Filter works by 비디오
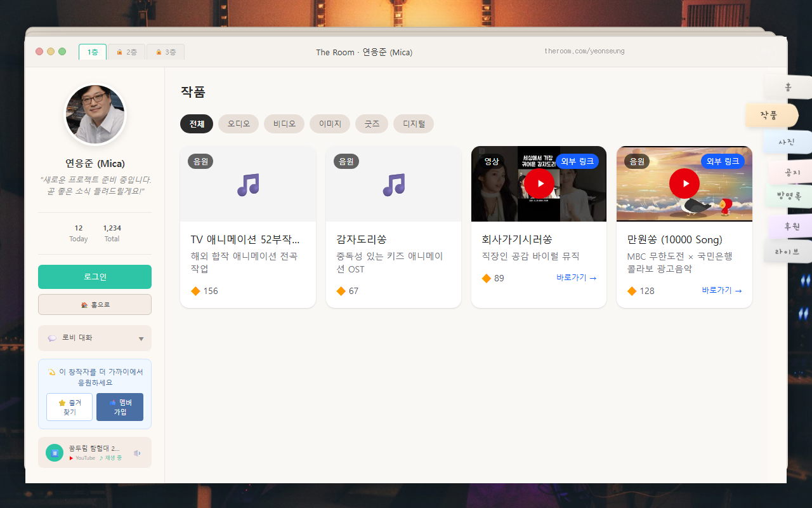The height and width of the screenshot is (508, 812). point(284,124)
